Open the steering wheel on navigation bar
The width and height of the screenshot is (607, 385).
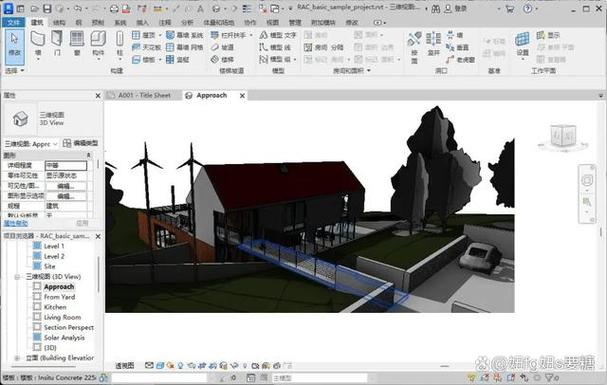coord(587,180)
